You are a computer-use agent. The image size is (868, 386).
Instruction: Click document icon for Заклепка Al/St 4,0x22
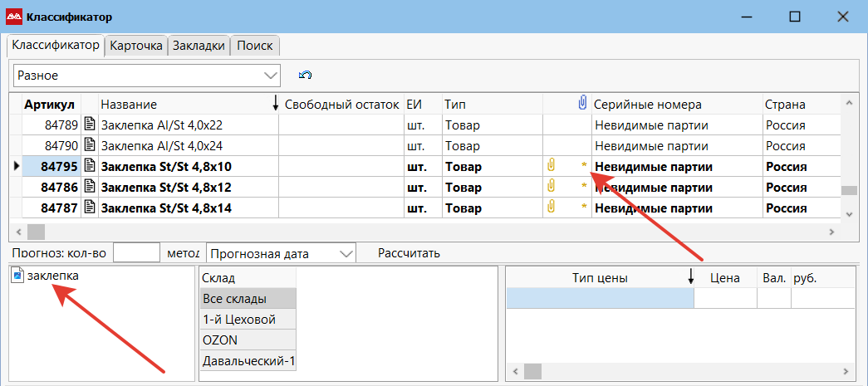90,125
